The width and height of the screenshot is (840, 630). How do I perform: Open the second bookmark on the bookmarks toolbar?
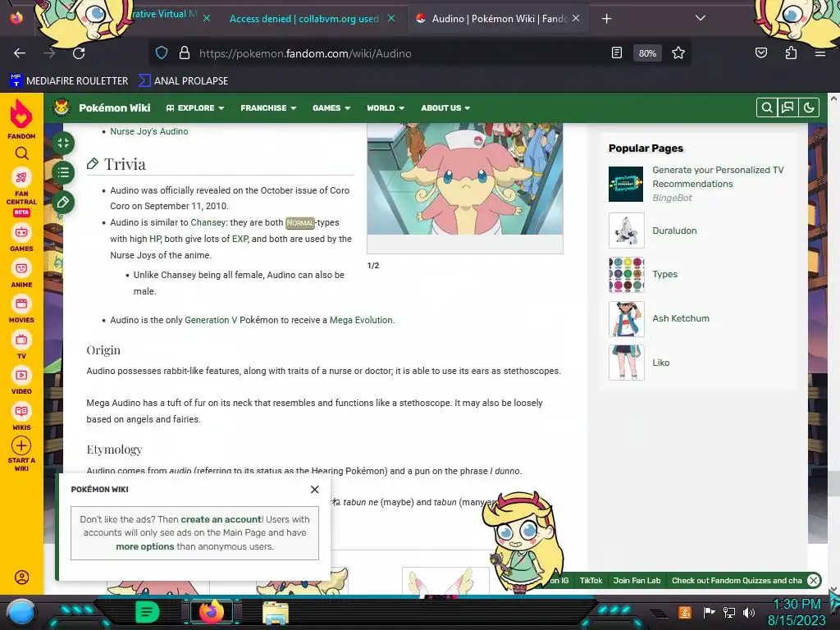[x=183, y=81]
